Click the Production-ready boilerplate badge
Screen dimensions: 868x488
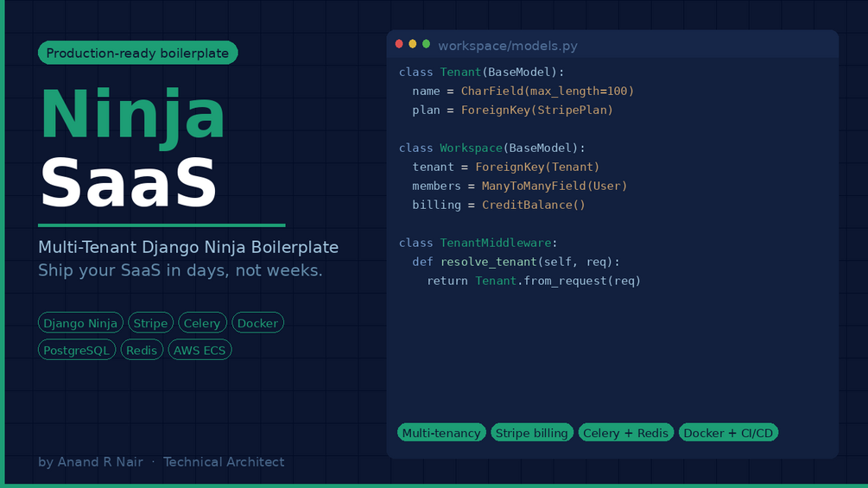pos(138,53)
